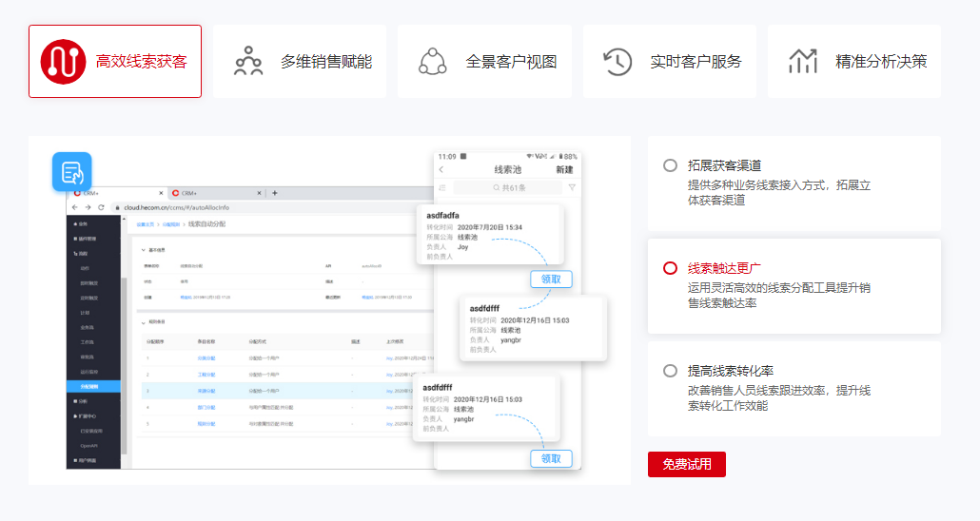This screenshot has width=980, height=521.
Task: Click the 拓展获客渠道 heading text
Action: [x=724, y=165]
